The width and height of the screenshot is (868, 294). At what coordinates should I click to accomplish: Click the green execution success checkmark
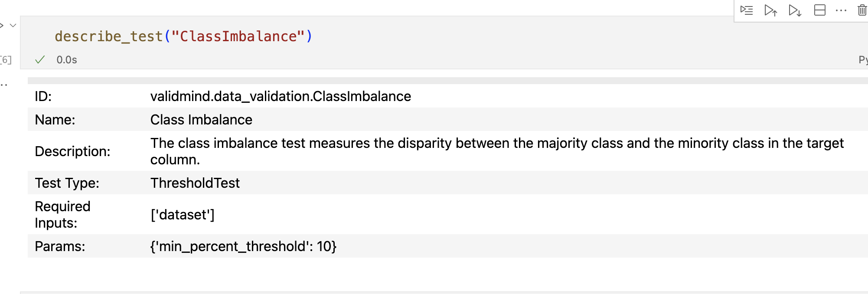tap(40, 59)
